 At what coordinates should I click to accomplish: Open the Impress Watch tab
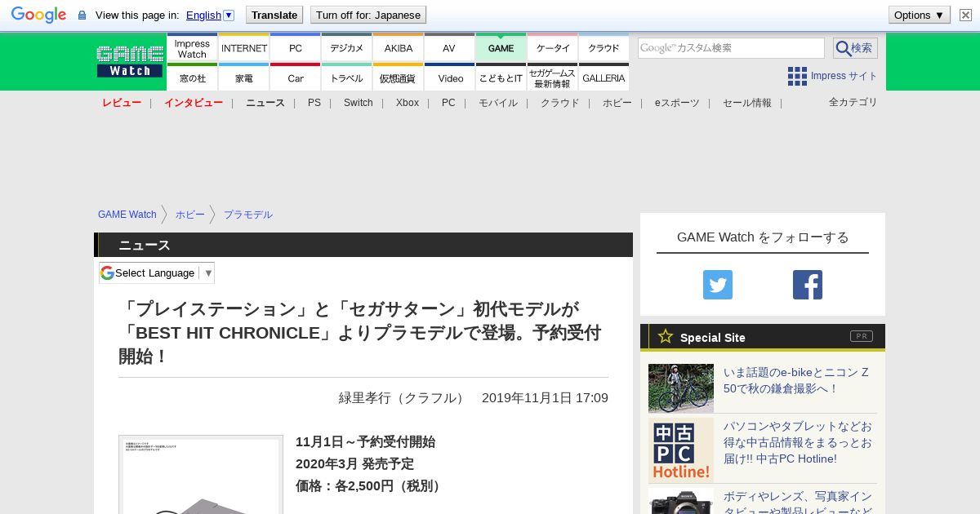point(192,48)
